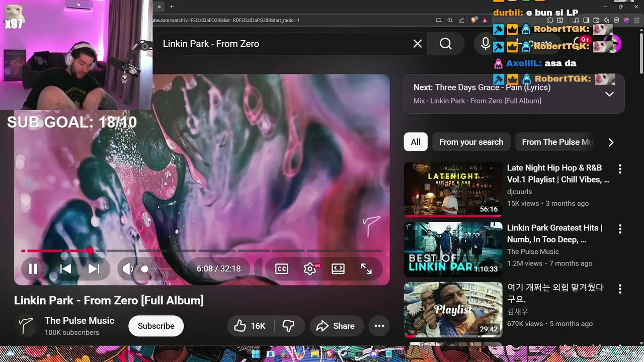
Task: Open Late Night Hip Hop & R&B thumbnail
Action: pos(453,189)
